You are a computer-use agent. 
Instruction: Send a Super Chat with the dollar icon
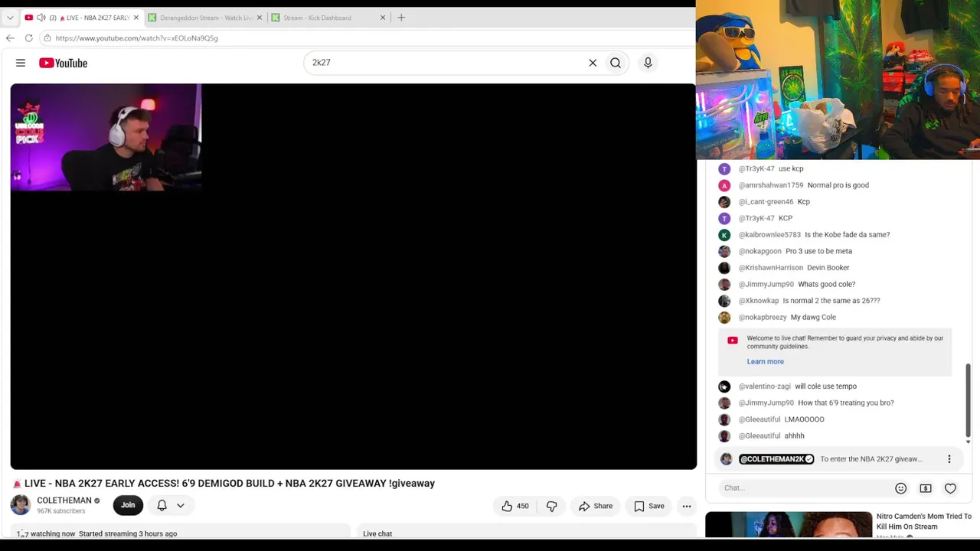pyautogui.click(x=926, y=488)
